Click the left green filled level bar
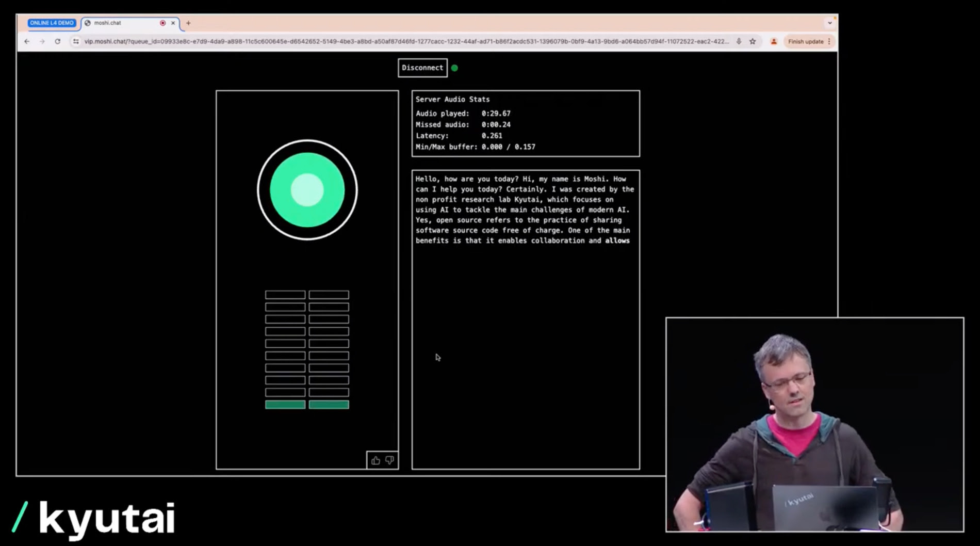Image resolution: width=980 pixels, height=546 pixels. pos(285,405)
